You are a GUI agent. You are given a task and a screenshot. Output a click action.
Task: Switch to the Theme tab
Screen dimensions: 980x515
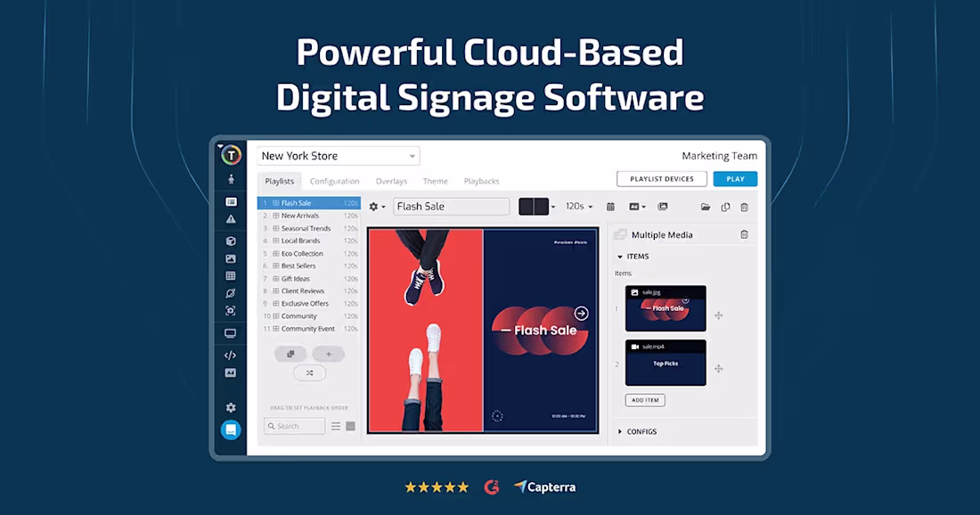435,181
